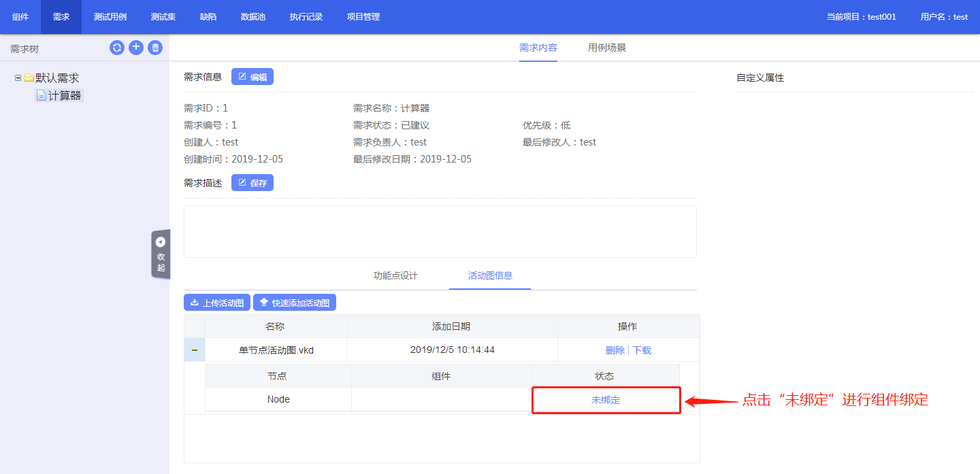The height and width of the screenshot is (474, 980).
Task: Open the 缺陷 menu in top navigation
Action: [x=208, y=17]
